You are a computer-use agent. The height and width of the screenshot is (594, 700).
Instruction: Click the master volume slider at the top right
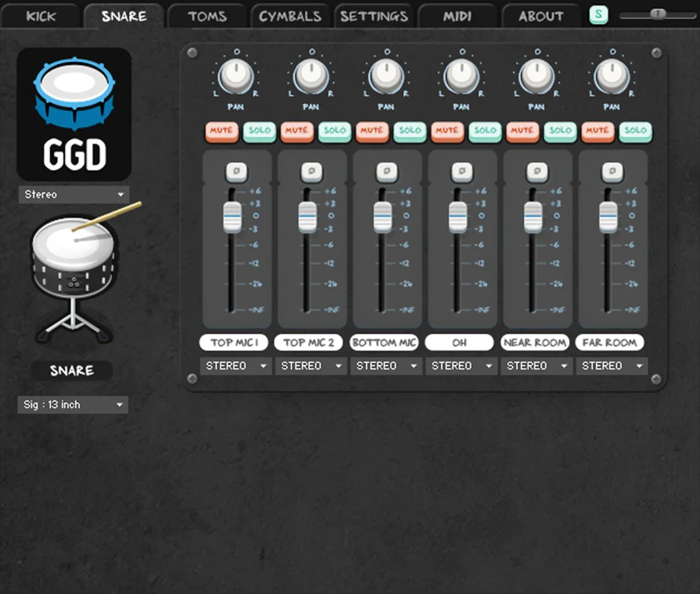pyautogui.click(x=657, y=13)
